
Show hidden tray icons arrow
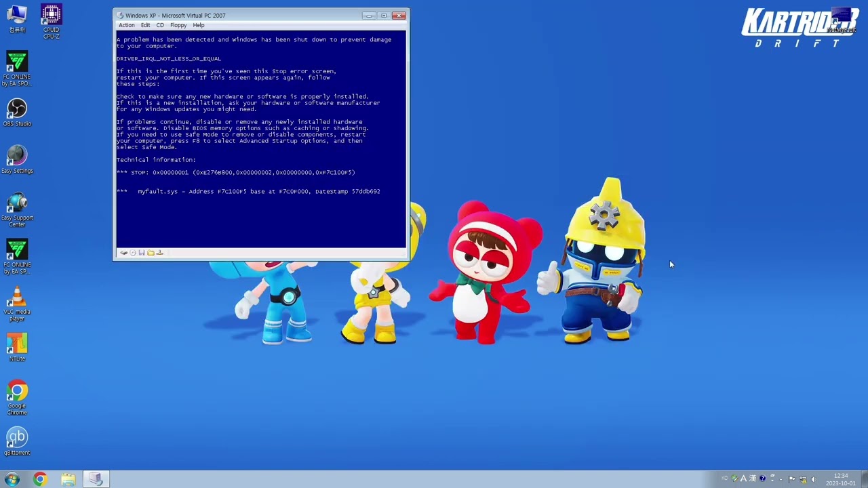[781, 479]
